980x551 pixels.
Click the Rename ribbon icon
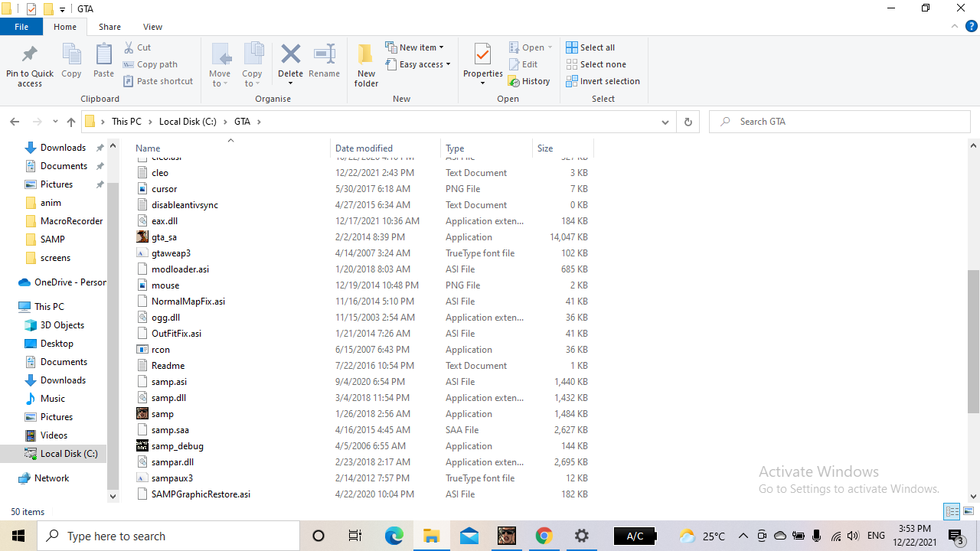pyautogui.click(x=324, y=61)
